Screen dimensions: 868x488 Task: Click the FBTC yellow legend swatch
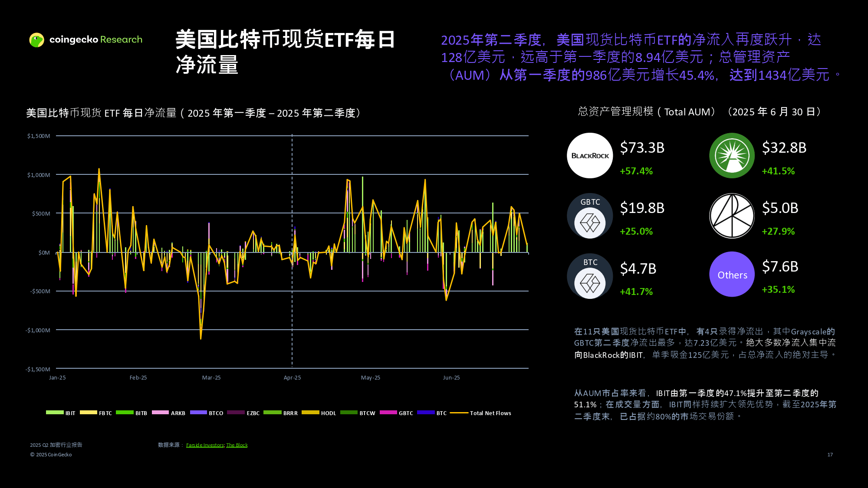pyautogui.click(x=88, y=413)
